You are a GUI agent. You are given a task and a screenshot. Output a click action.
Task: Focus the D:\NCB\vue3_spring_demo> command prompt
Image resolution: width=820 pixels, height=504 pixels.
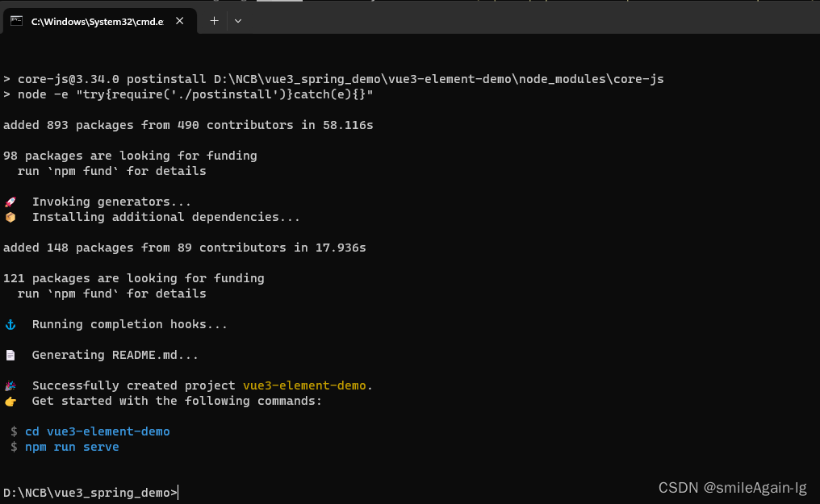click(90, 493)
